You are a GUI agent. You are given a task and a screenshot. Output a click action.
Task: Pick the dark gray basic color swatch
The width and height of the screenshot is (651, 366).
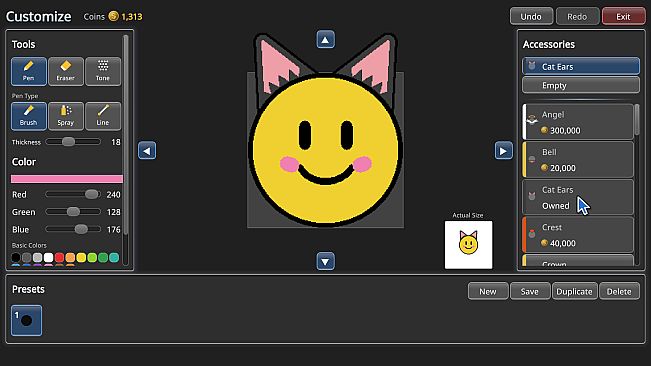[27, 258]
